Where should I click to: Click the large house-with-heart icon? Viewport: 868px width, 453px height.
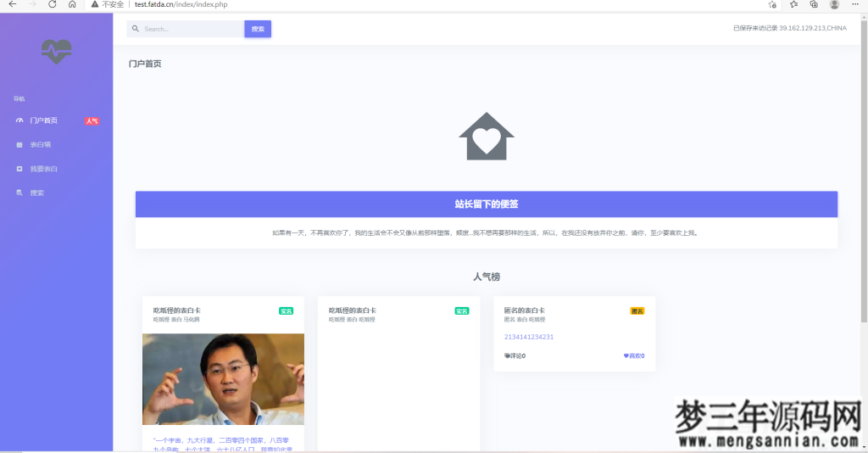click(487, 137)
